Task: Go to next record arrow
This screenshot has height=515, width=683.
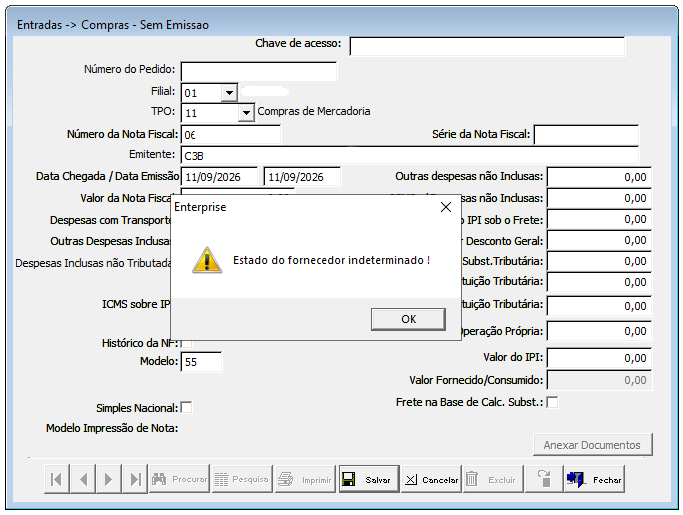Action: coord(109,479)
